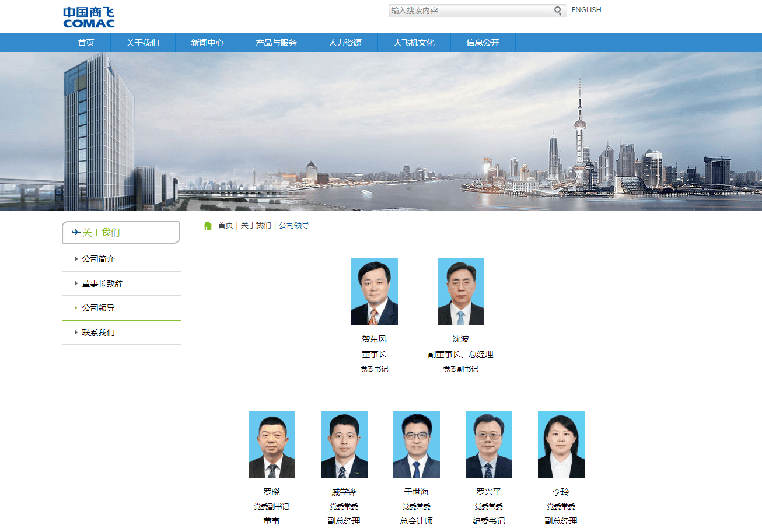
Task: Click photo of 于世海
Action: pos(417,444)
